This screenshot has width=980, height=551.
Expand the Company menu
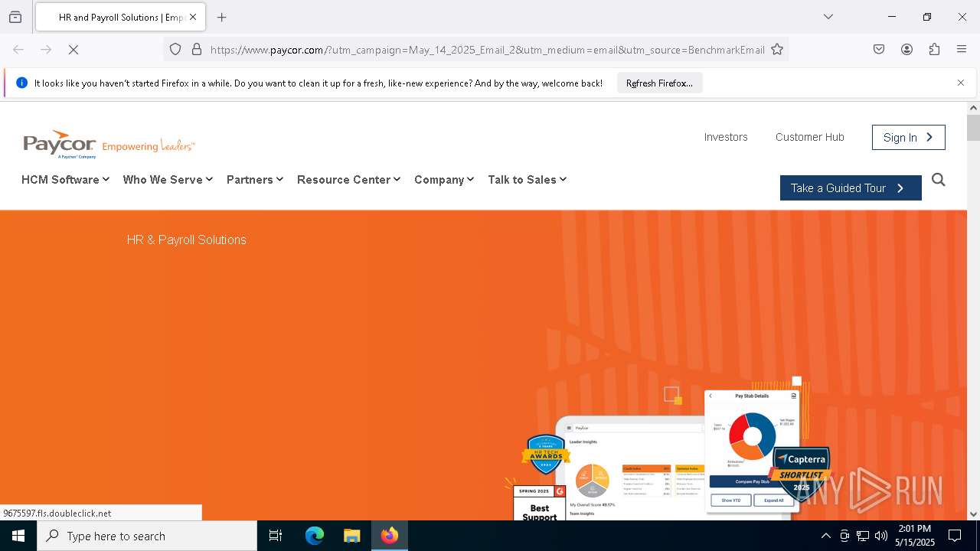coord(444,180)
